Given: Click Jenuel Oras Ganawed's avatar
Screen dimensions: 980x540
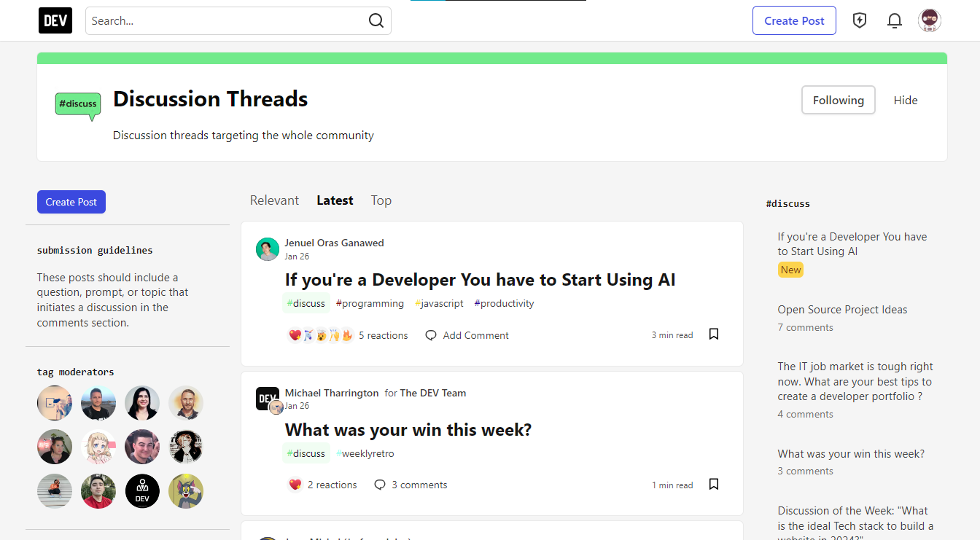Looking at the screenshot, I should click(268, 249).
